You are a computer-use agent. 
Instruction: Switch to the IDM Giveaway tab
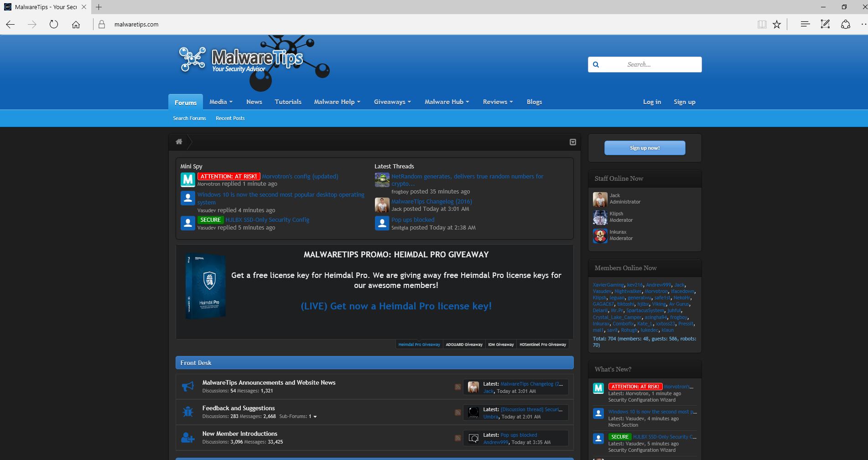pos(501,345)
